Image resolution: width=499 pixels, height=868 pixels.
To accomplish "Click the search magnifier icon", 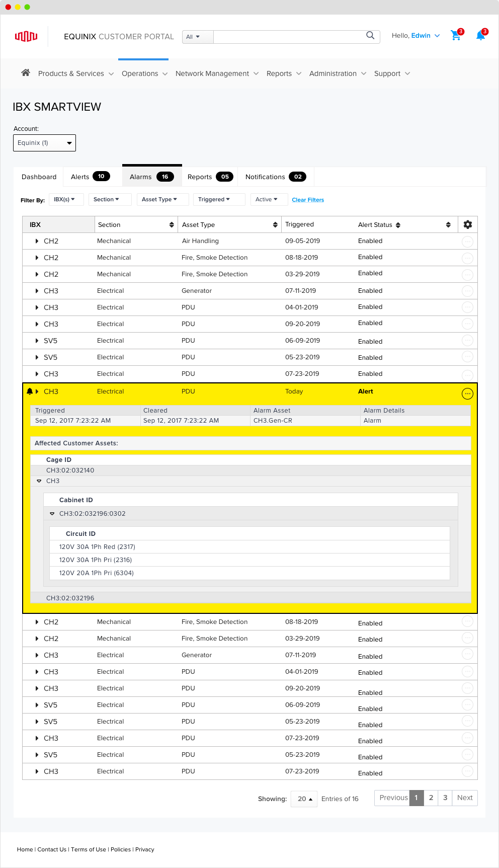I will click(370, 35).
